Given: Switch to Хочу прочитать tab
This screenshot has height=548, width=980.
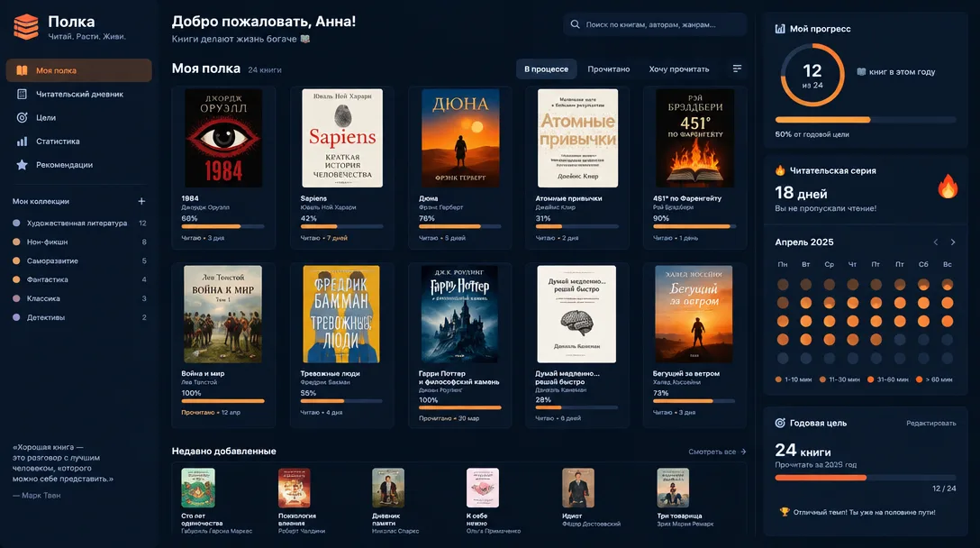Looking at the screenshot, I should pos(679,68).
